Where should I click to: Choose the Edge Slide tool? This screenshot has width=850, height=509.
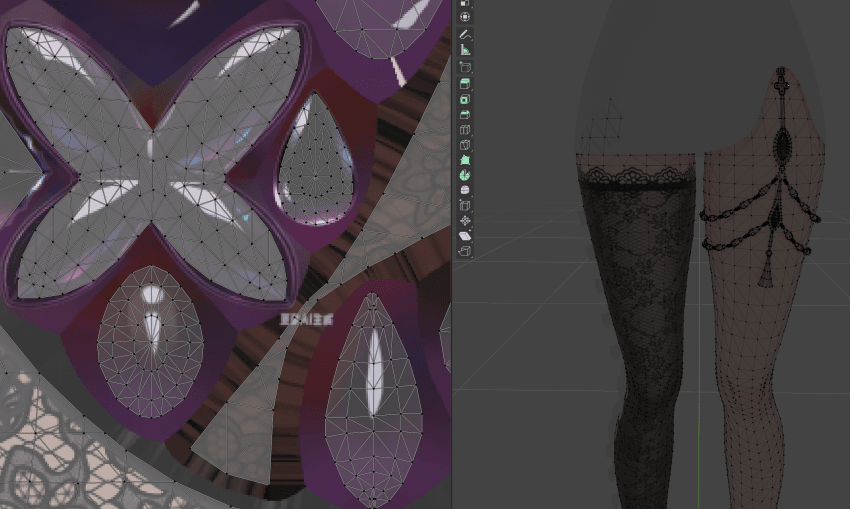pyautogui.click(x=465, y=205)
